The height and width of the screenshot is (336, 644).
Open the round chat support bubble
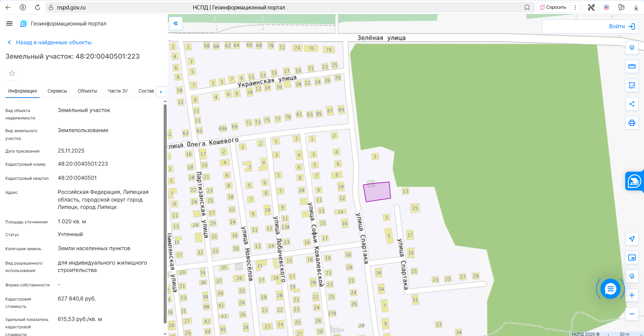click(610, 288)
